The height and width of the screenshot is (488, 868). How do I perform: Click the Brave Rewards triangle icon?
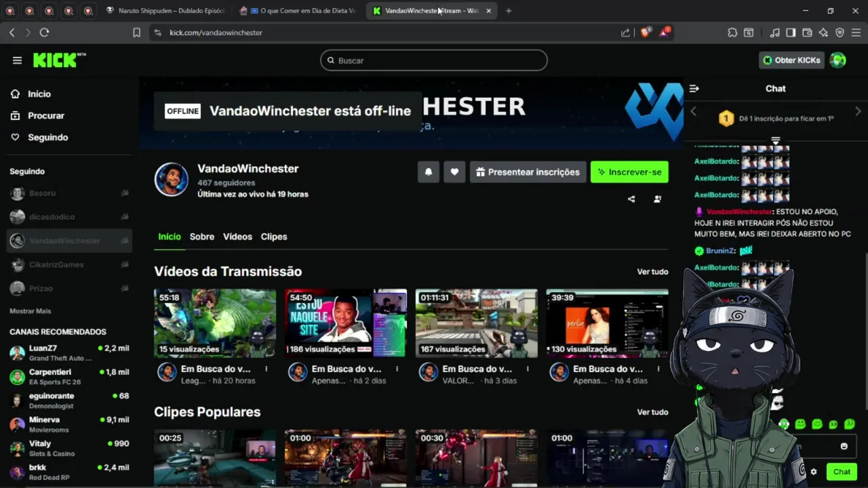pos(665,32)
